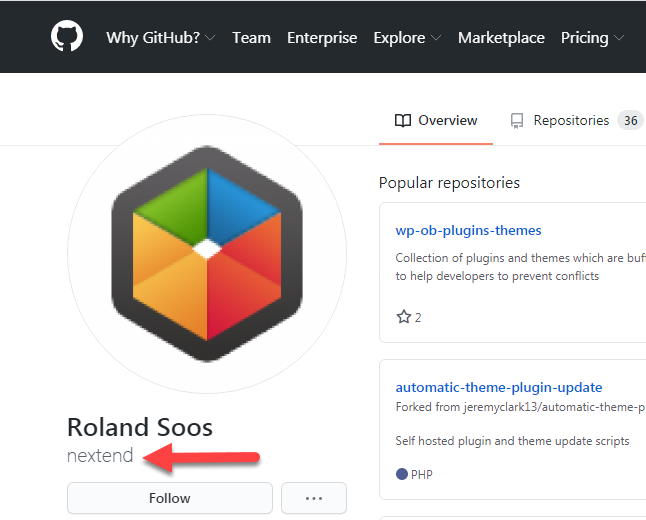Open the three-dot menu beside Follow
This screenshot has width=646, height=520.
pos(314,498)
